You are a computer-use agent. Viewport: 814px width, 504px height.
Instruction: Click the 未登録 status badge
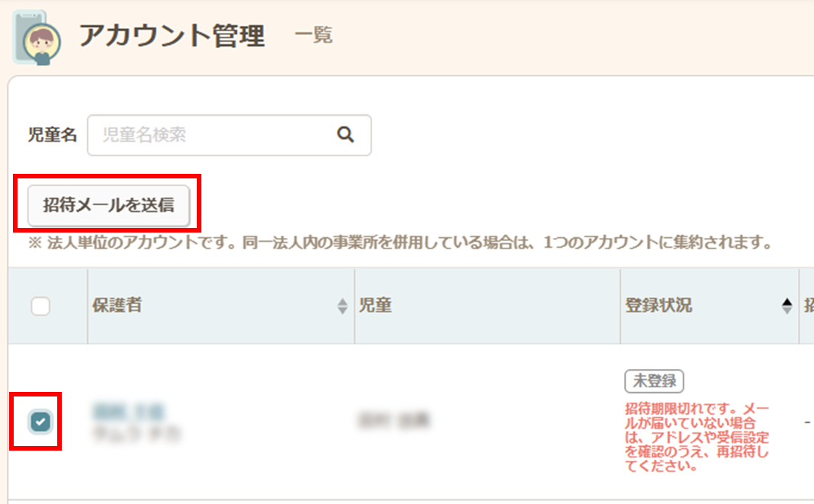(654, 380)
